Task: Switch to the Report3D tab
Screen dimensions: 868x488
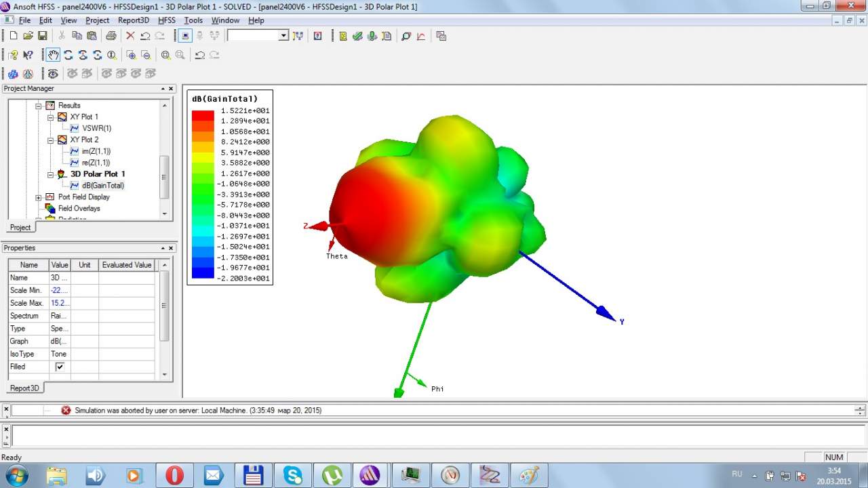Action: coord(24,388)
